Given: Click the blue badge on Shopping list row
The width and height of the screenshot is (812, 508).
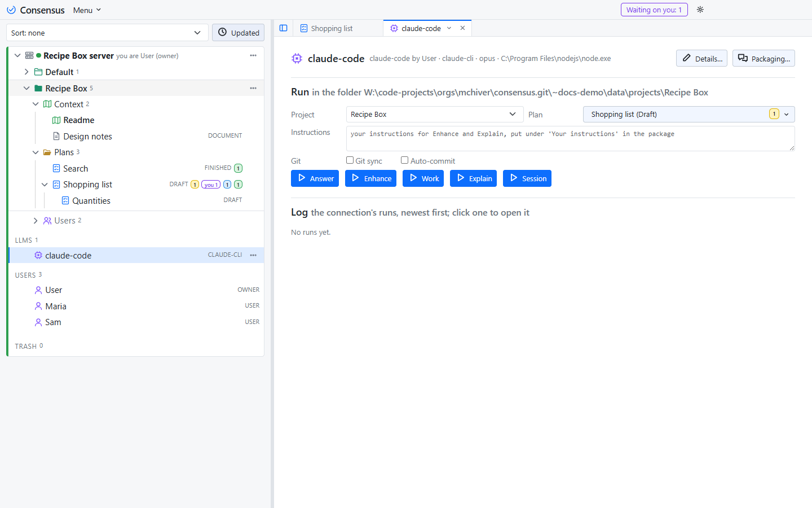Looking at the screenshot, I should coord(227,185).
